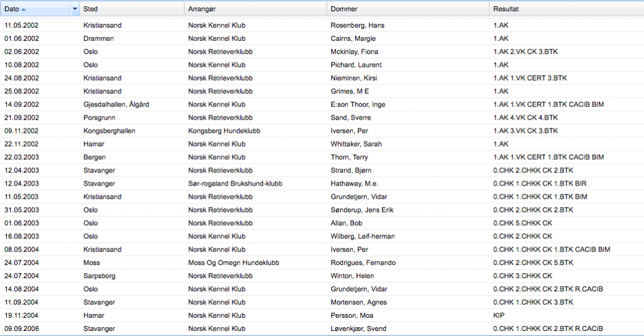Click judge Cairns, Margie
Screen dimensions: 644x336
(x=353, y=38)
